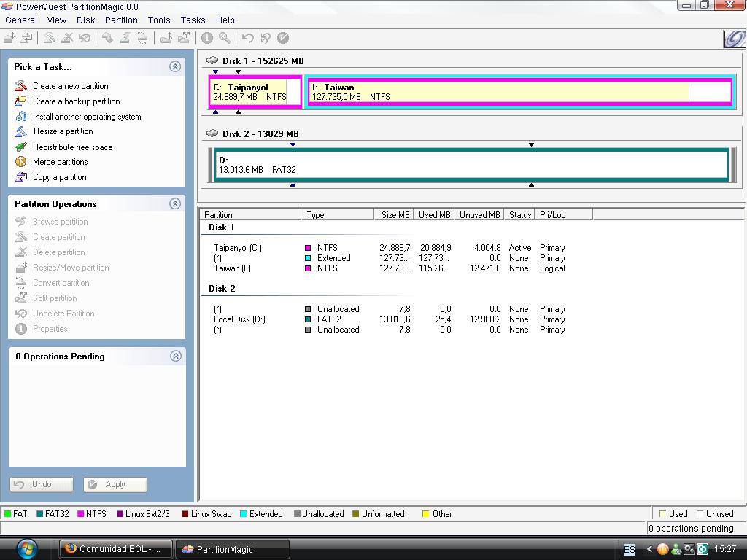Click the Apply changes checkmark toolbar icon
This screenshot has width=747, height=560.
click(283, 38)
